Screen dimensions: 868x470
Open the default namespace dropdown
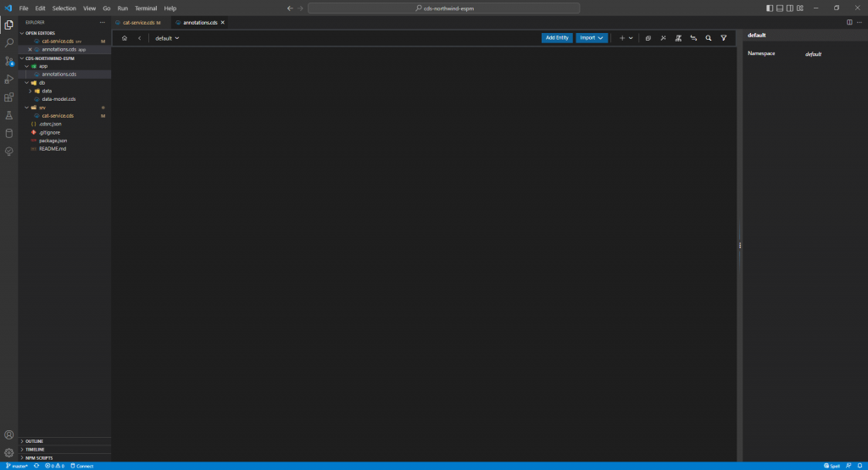167,38
